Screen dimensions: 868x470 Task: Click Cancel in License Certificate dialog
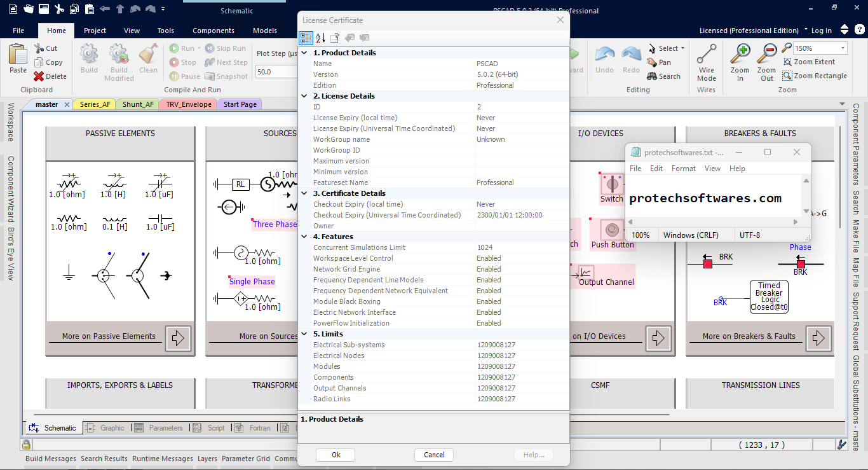434,455
